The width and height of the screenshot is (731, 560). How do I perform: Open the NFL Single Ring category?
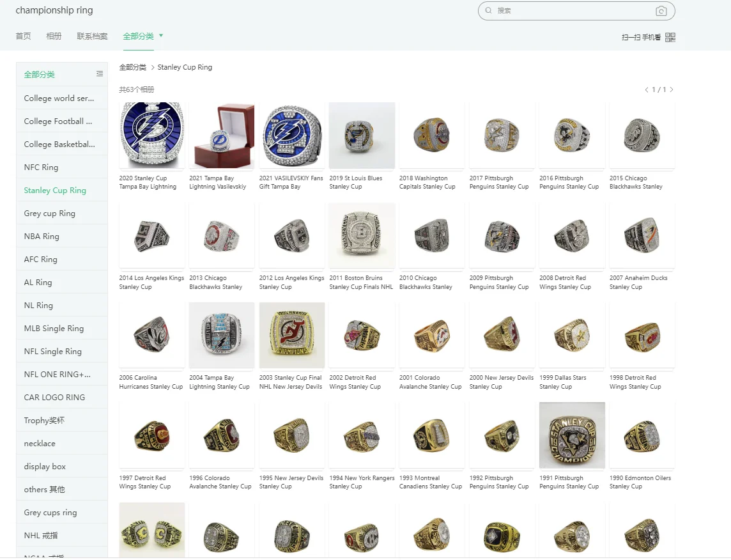62,351
